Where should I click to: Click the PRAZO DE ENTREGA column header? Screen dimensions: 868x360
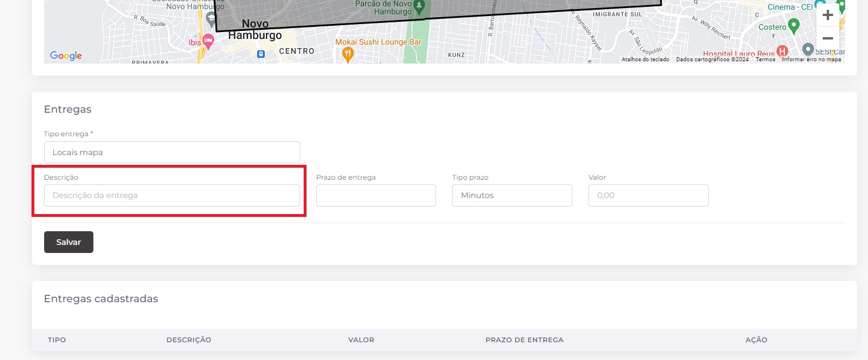[524, 340]
